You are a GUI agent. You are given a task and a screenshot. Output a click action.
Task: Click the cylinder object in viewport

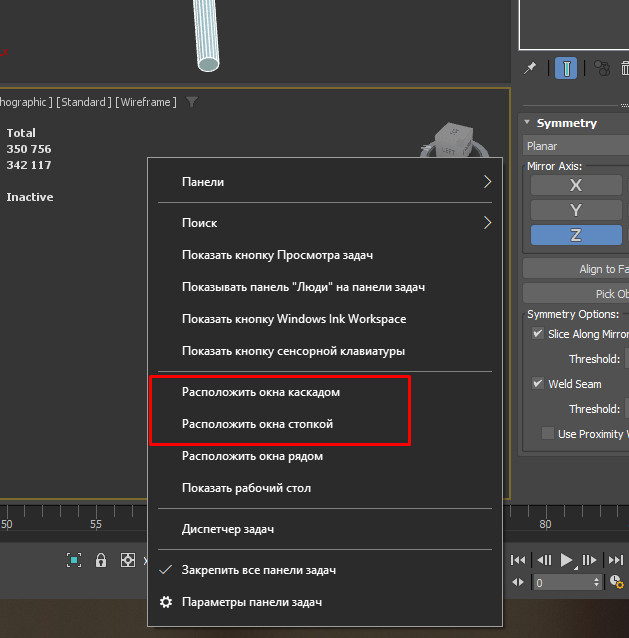tap(206, 36)
